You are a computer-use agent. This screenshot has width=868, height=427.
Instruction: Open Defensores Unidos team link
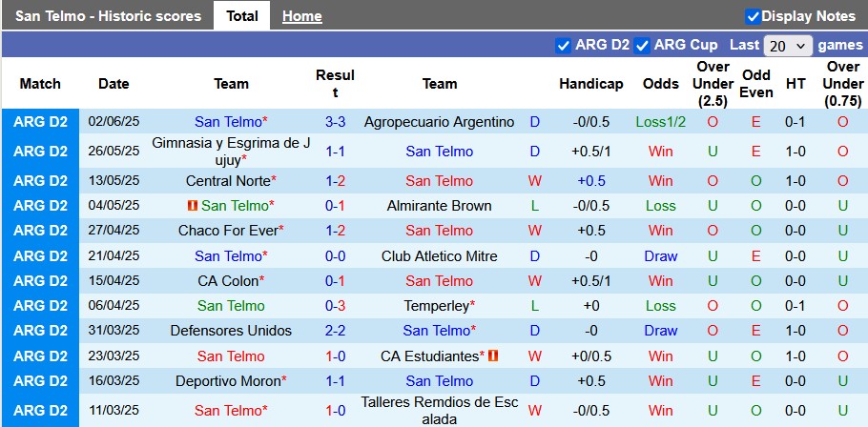[x=231, y=331]
